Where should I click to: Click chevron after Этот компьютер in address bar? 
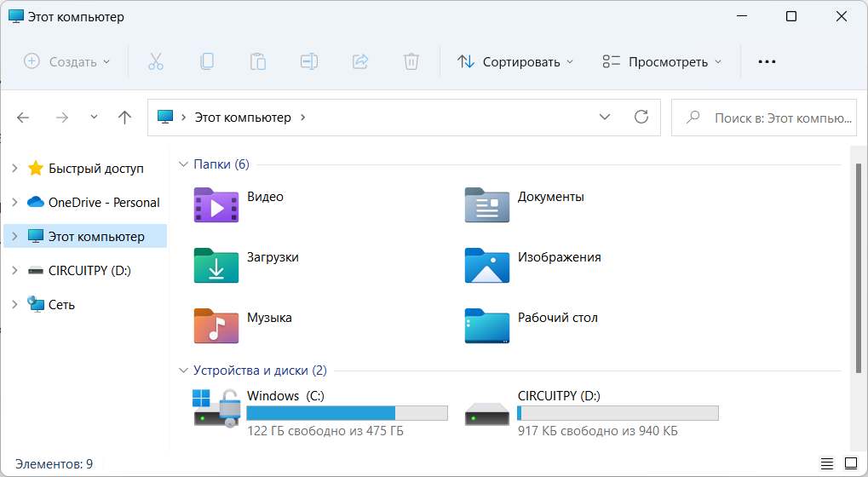[x=302, y=118]
